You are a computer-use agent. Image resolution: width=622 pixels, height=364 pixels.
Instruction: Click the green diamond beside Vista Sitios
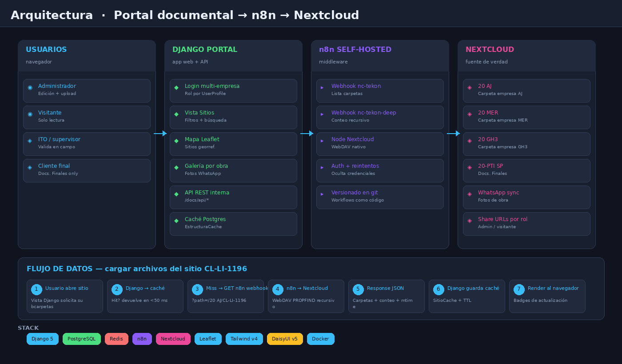click(x=176, y=114)
